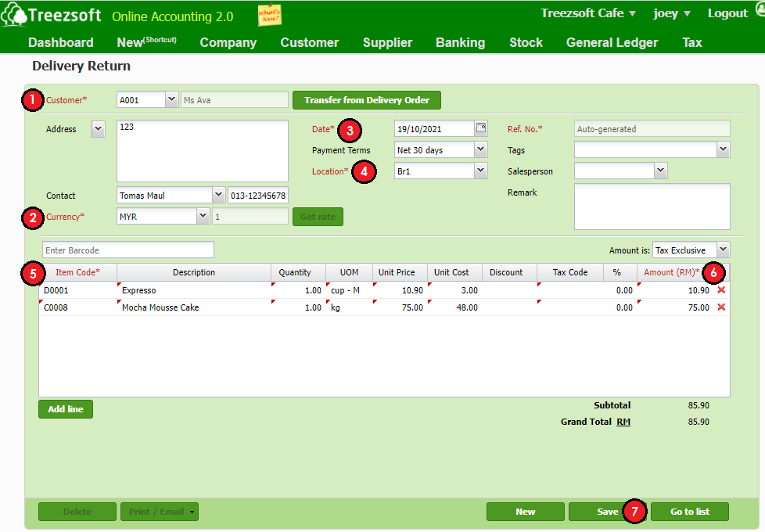Click Transfer from Delivery Order button
The width and height of the screenshot is (765, 532).
(x=366, y=100)
